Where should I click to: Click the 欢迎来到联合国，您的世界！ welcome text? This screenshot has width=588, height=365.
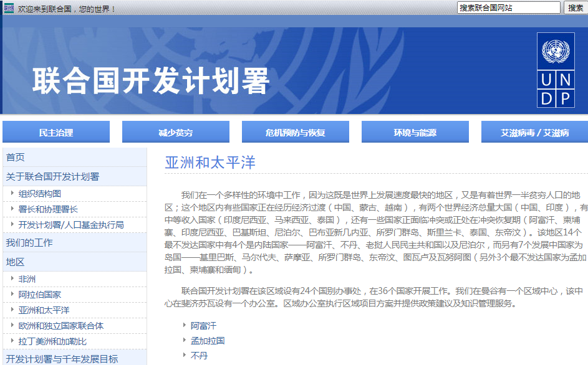(67, 9)
